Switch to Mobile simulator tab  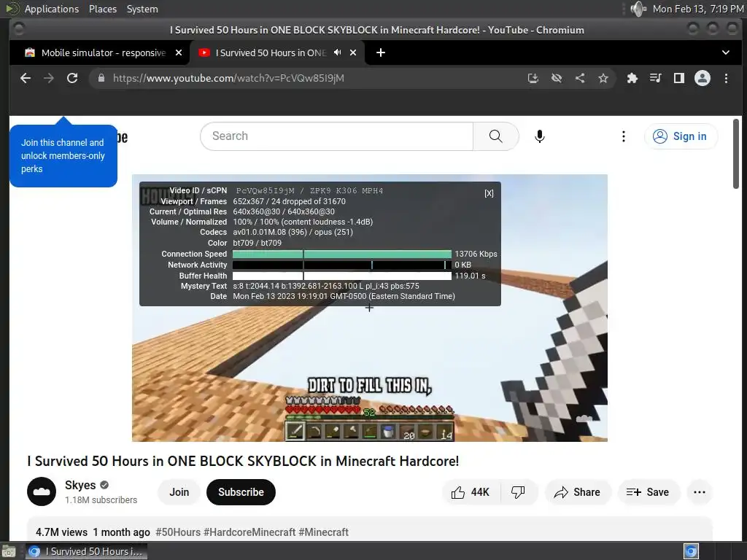103,52
